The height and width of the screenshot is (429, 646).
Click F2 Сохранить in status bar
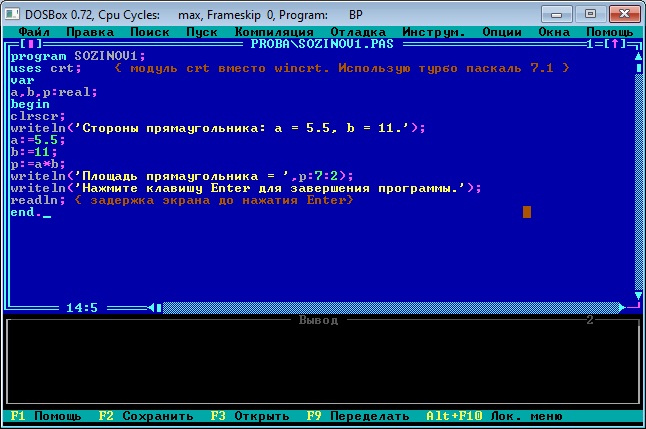pyautogui.click(x=146, y=416)
